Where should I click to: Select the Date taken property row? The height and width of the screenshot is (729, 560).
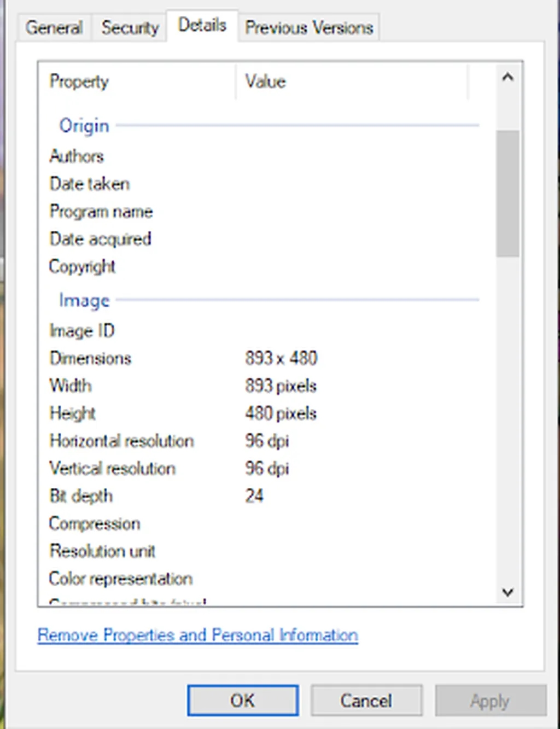[x=90, y=184]
